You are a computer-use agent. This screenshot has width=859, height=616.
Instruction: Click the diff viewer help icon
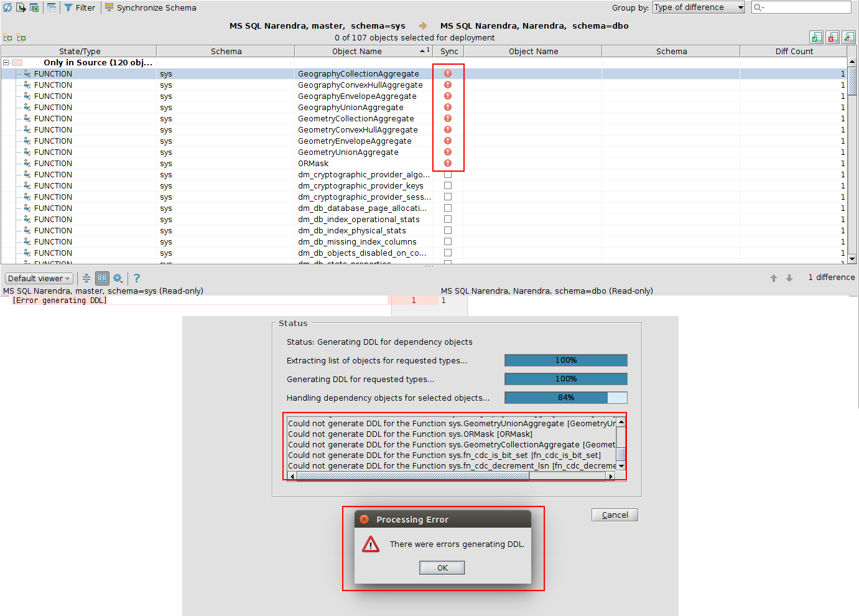click(x=137, y=278)
